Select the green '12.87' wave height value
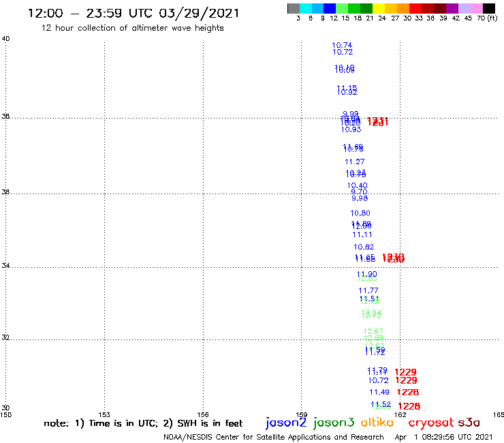The height and width of the screenshot is (443, 504). point(373,331)
